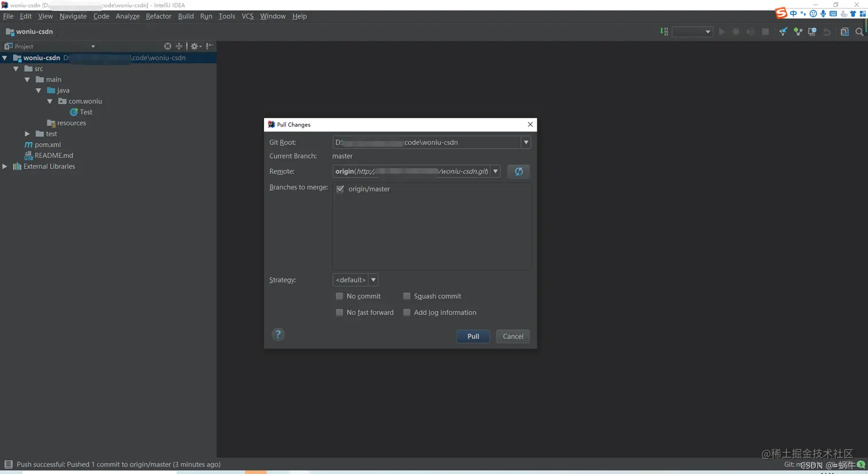The height and width of the screenshot is (474, 868).
Task: Uncheck the origin/master branch checkbox
Action: (x=340, y=189)
